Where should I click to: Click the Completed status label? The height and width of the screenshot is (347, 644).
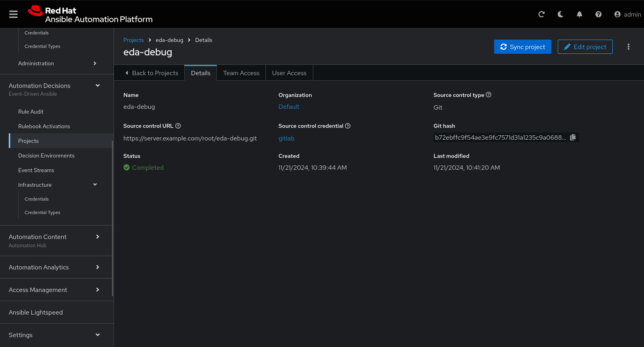148,167
